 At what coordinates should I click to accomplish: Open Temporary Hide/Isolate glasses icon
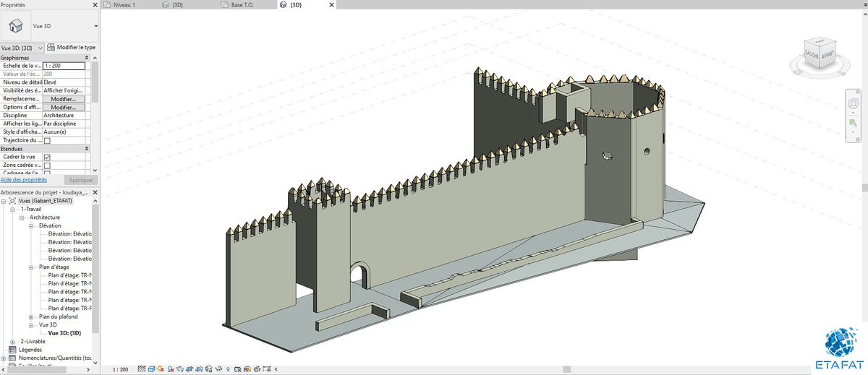[218, 369]
